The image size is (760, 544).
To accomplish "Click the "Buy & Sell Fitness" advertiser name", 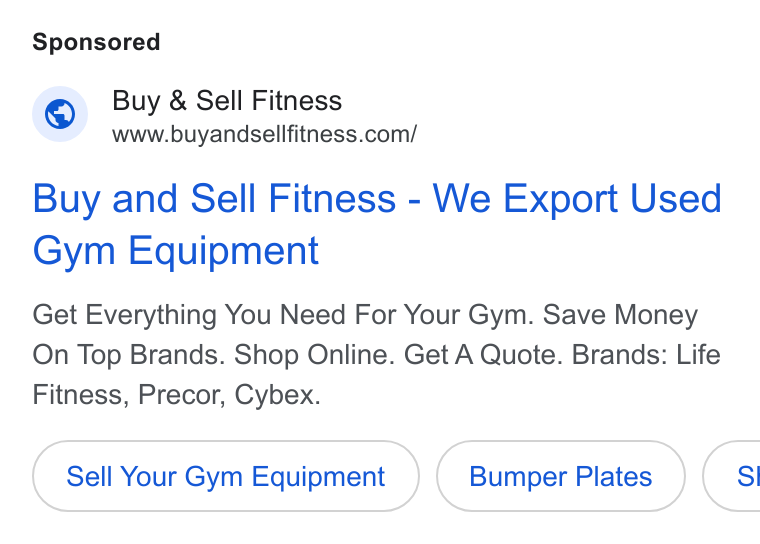I will [x=227, y=100].
